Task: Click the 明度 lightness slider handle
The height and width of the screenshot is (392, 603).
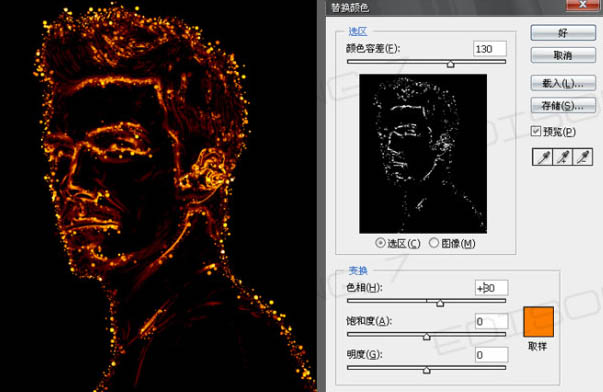Action: click(426, 370)
